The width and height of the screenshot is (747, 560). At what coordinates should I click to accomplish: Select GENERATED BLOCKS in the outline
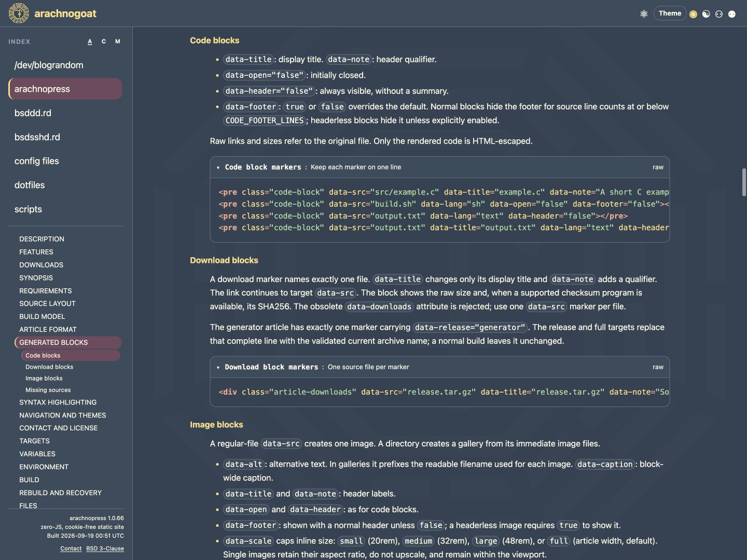pos(68,342)
